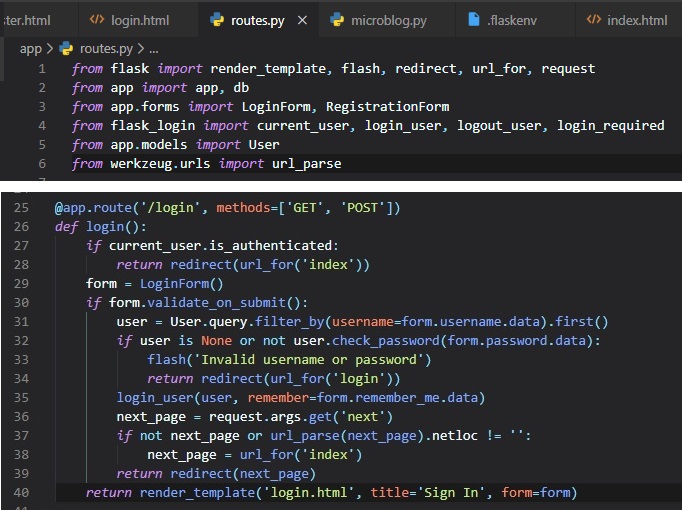
Task: Click the HTML icon on index.html tab
Action: [593, 20]
